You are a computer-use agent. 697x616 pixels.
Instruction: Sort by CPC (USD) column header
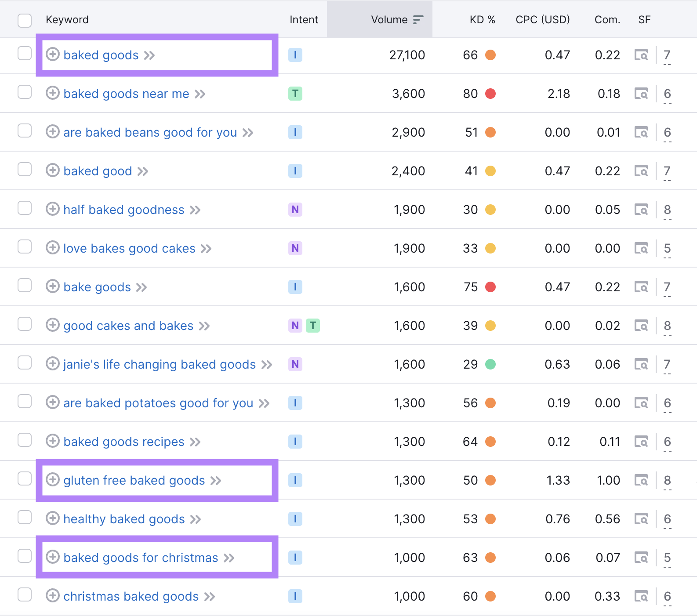point(543,20)
